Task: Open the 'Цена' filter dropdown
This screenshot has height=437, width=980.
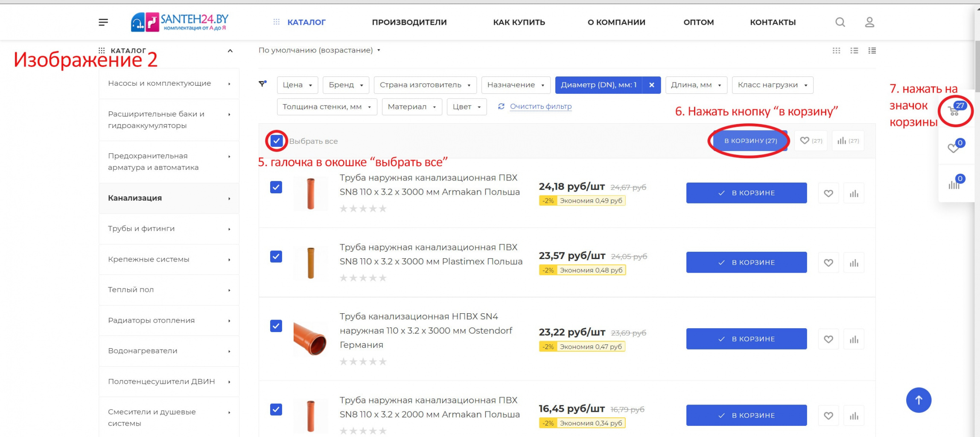Action: [x=297, y=85]
